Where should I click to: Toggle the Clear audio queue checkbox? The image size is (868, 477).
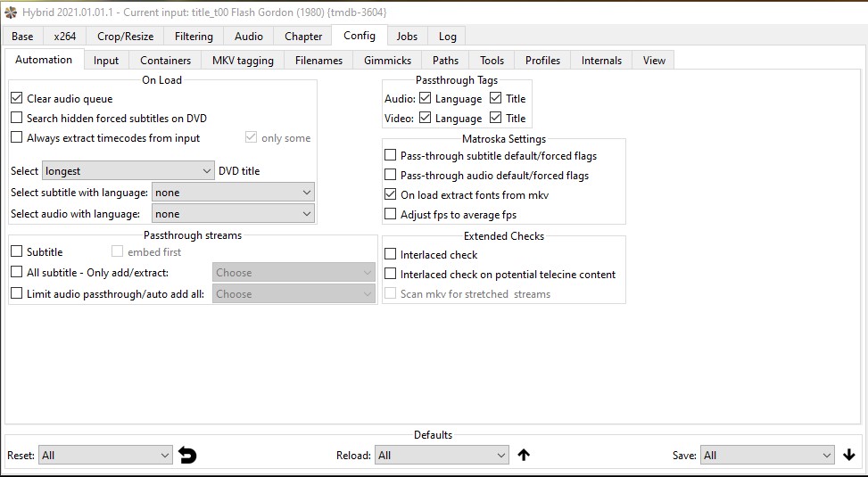[x=17, y=99]
